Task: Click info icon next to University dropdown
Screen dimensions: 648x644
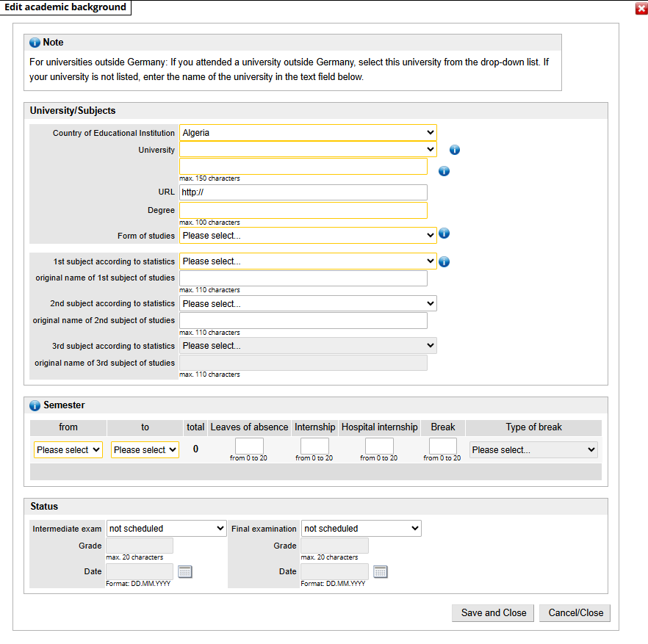Action: [454, 150]
